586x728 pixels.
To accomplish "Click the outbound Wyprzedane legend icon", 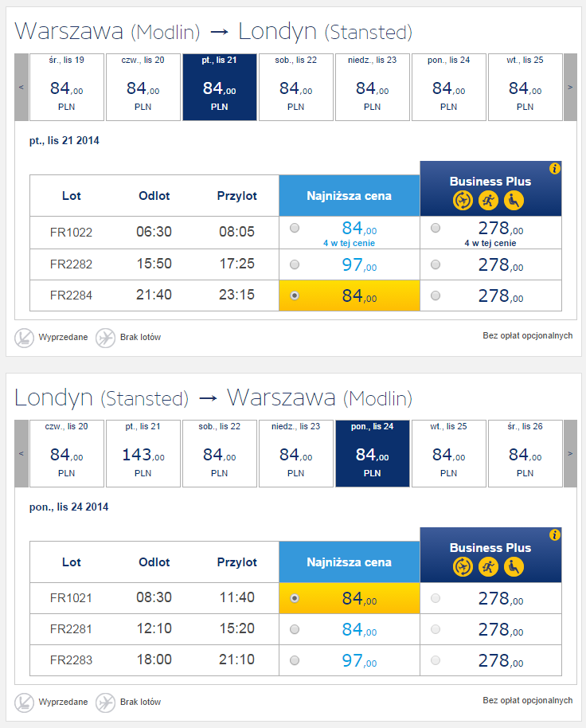I will click(x=24, y=338).
